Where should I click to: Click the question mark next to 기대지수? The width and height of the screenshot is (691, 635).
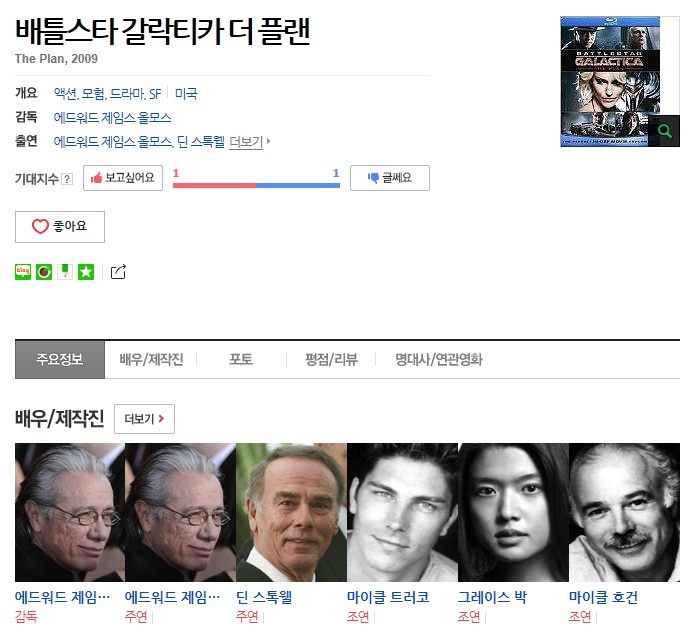pos(67,179)
